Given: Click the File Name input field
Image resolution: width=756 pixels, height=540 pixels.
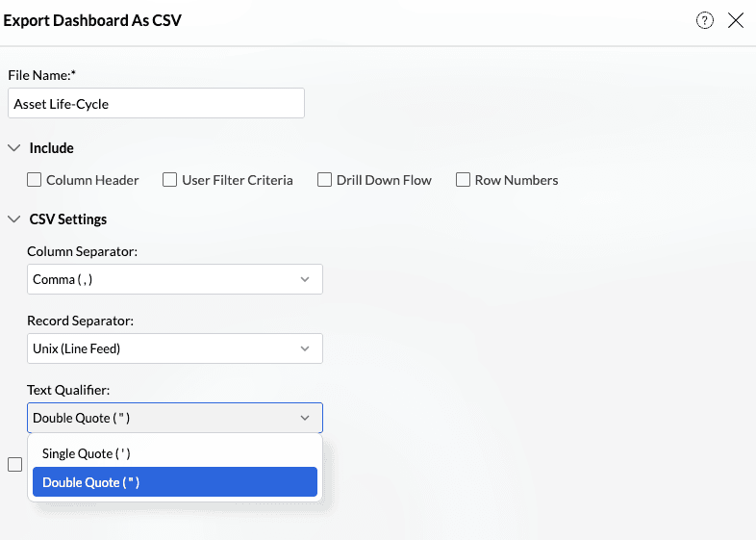Looking at the screenshot, I should click(156, 104).
